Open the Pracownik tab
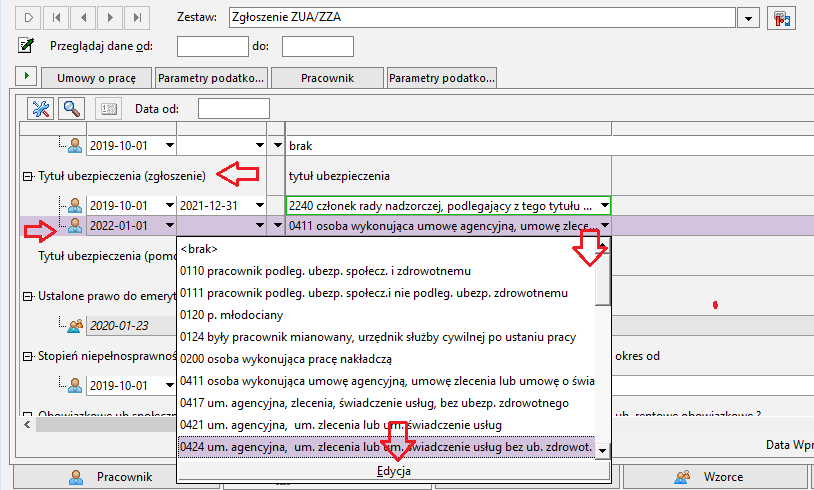The width and height of the screenshot is (814, 490). (328, 78)
